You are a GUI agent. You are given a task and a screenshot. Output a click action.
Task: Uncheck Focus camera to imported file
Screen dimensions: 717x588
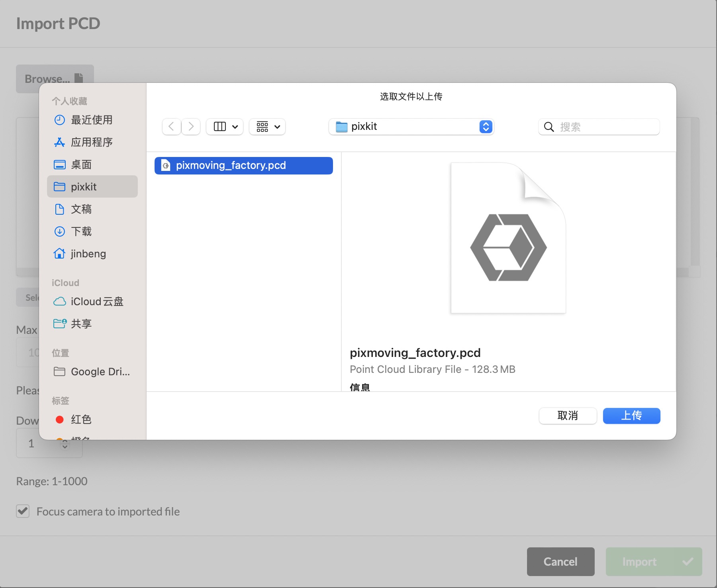tap(23, 512)
